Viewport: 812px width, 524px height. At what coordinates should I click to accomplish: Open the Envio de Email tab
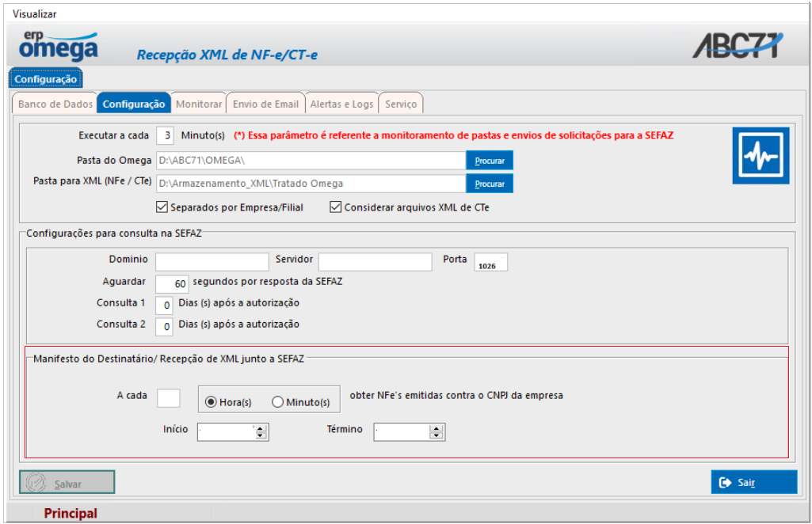click(x=265, y=104)
